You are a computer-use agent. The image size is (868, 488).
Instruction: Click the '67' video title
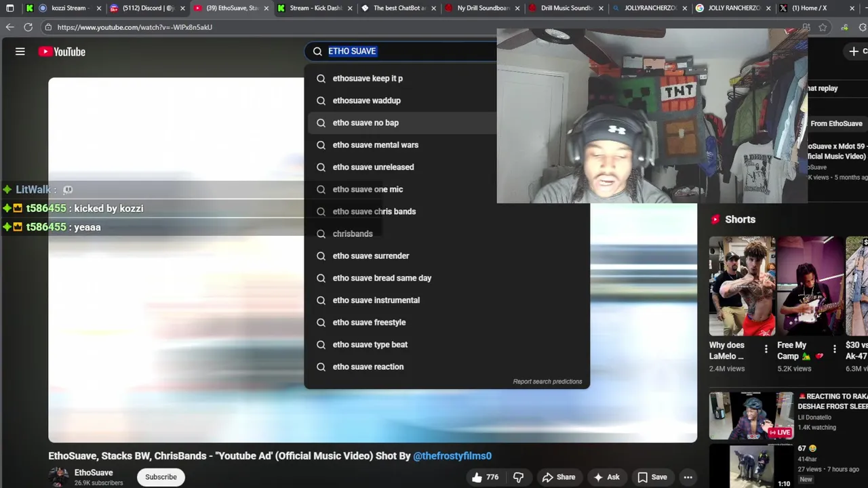point(807,449)
